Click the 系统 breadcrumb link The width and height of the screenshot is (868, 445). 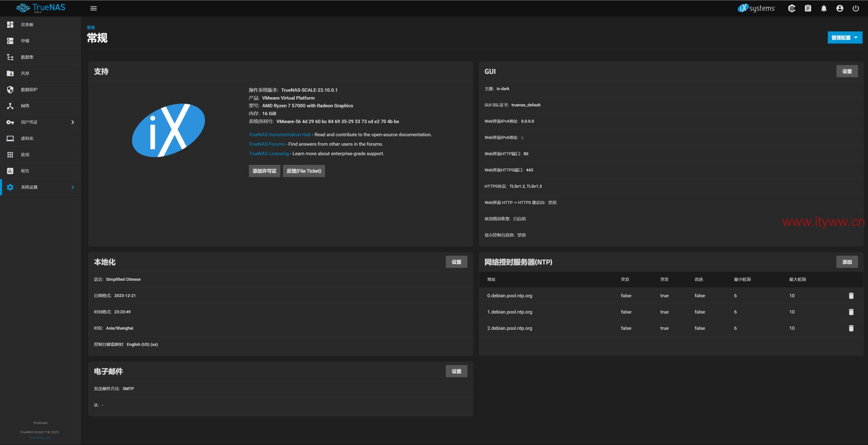[91, 27]
